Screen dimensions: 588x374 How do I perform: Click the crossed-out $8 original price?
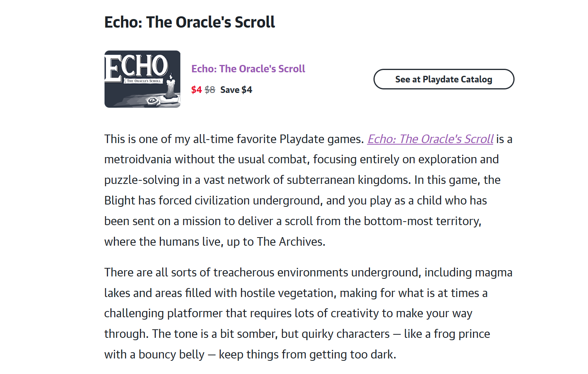click(x=210, y=90)
